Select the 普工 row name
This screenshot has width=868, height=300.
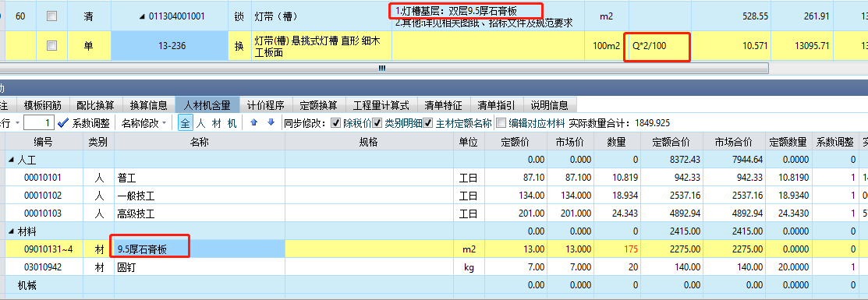(x=127, y=178)
